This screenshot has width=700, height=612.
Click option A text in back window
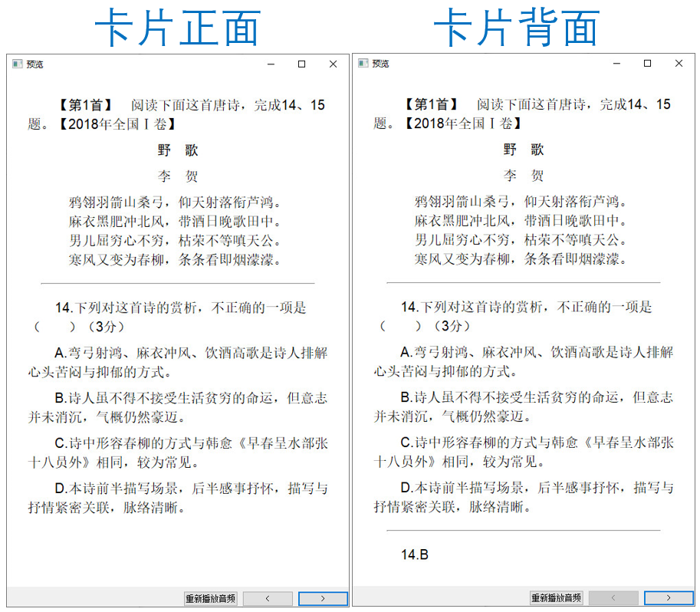click(x=524, y=361)
